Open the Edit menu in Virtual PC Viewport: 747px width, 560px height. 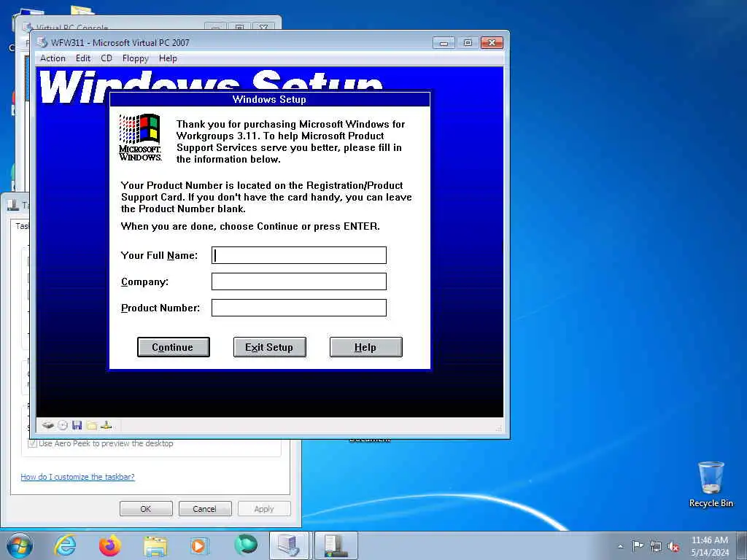click(83, 58)
